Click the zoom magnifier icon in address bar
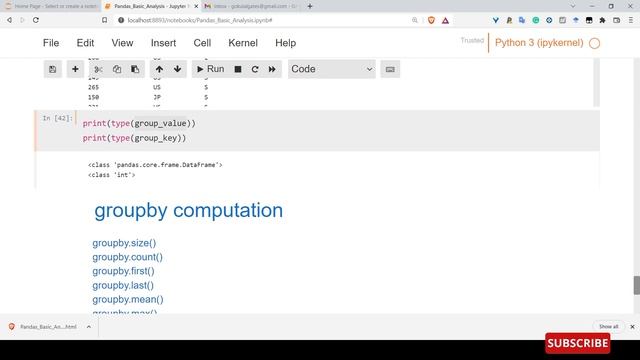The height and width of the screenshot is (360, 640). [415, 20]
